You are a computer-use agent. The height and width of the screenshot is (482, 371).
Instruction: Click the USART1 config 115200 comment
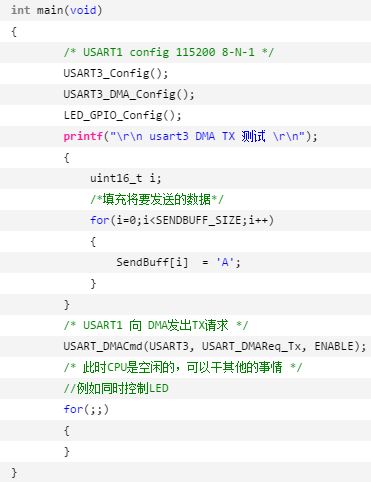coord(169,52)
